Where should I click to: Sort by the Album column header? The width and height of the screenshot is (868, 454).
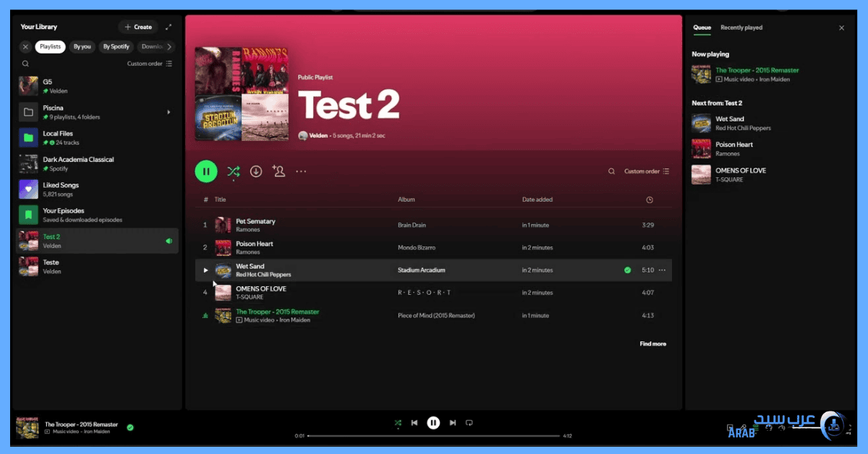point(406,200)
